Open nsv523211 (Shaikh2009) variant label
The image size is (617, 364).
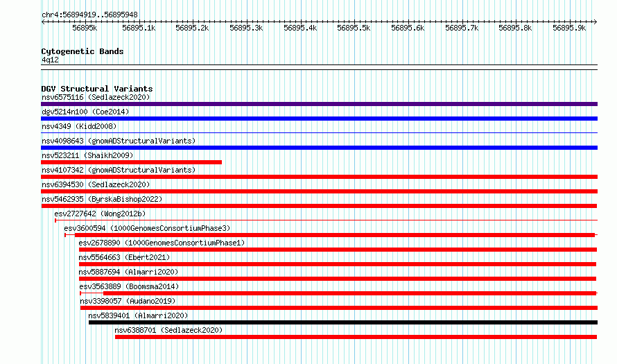[x=87, y=155]
